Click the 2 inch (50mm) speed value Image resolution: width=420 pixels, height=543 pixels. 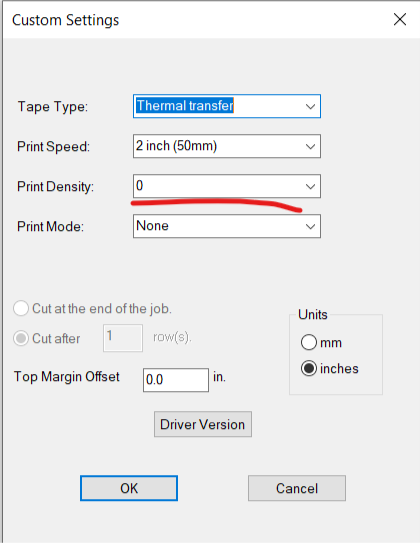pyautogui.click(x=176, y=146)
